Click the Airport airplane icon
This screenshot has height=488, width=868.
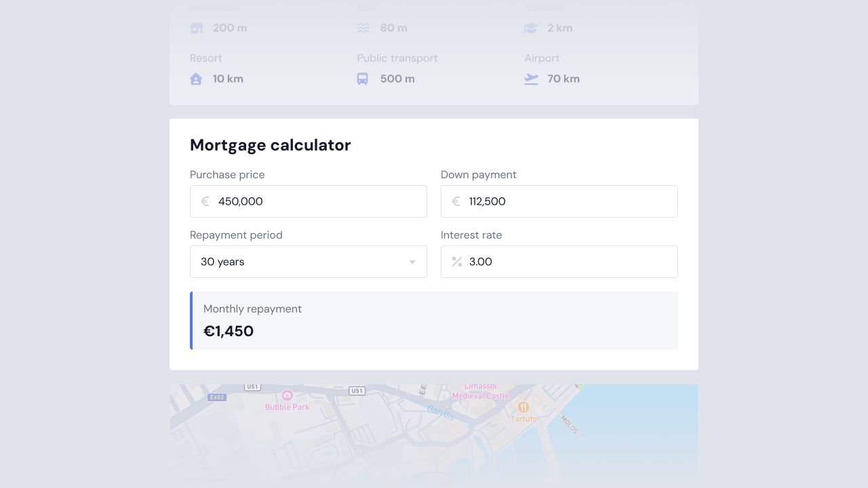pos(531,79)
